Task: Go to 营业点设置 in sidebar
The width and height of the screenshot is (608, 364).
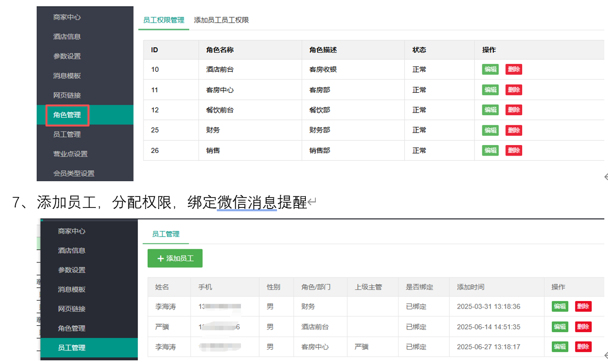Action: point(70,154)
